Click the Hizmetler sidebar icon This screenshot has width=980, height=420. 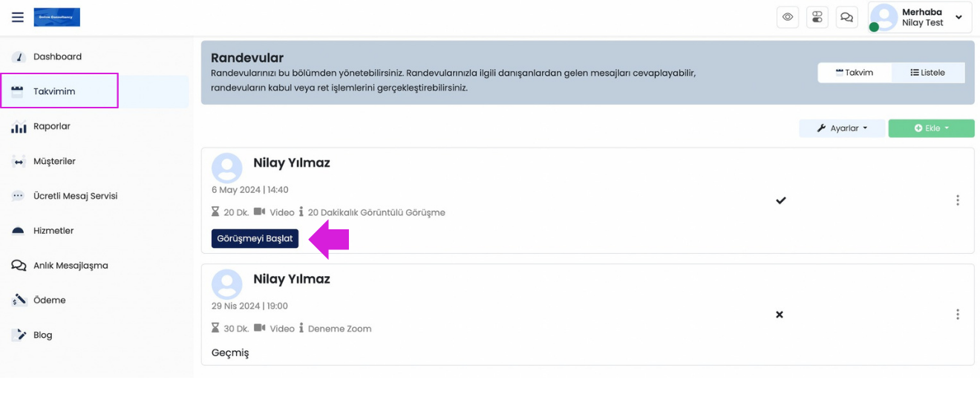19,231
